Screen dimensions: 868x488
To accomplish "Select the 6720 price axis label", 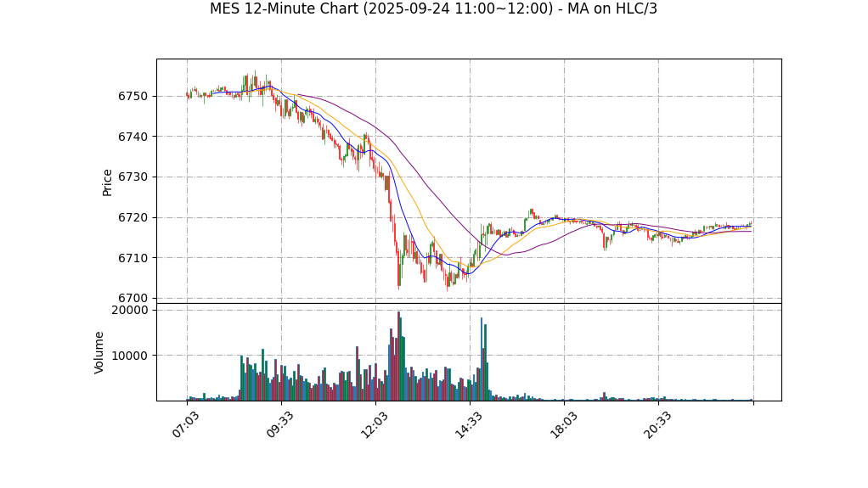I will click(x=132, y=217).
